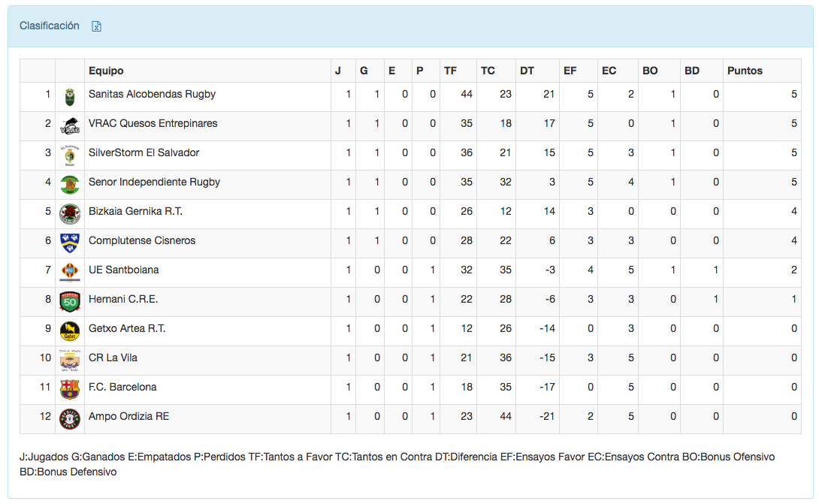Click the Complutense Cisneros shield

(x=70, y=242)
